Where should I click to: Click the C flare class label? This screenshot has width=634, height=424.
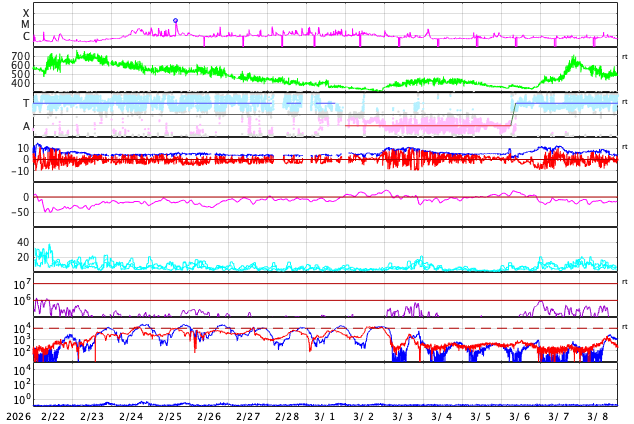point(26,37)
